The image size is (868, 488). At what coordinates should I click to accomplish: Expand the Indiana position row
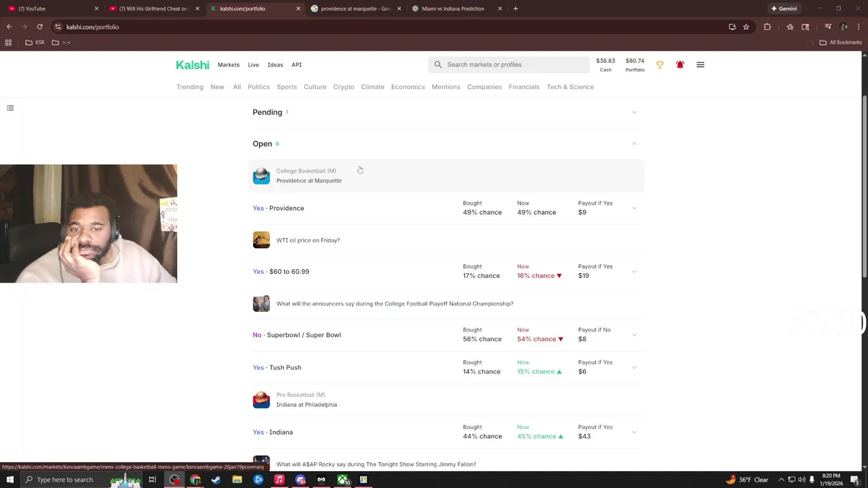click(634, 432)
